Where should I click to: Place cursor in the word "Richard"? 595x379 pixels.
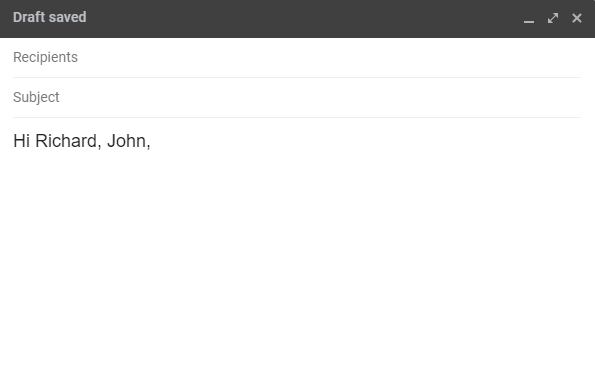(x=66, y=141)
